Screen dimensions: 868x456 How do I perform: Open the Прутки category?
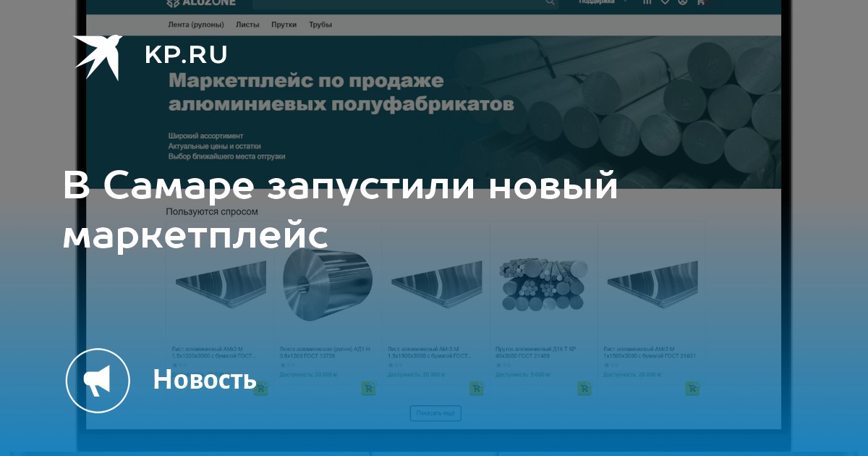tap(284, 25)
